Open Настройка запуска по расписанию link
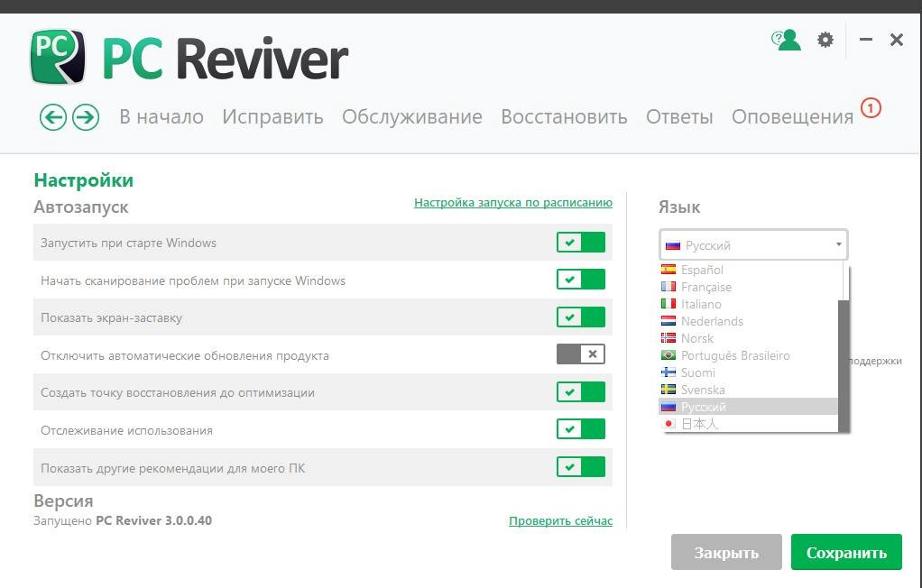The height and width of the screenshot is (588, 922). 513,202
